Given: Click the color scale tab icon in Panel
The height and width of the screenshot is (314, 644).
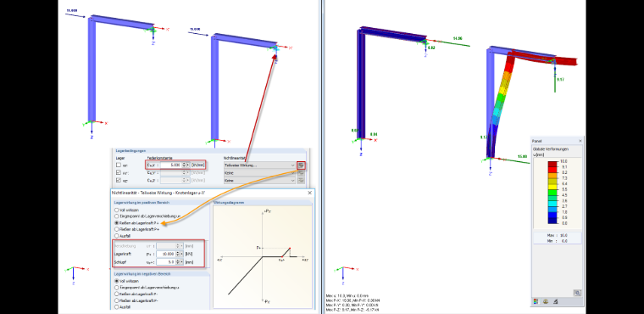Looking at the screenshot, I should click(536, 301).
